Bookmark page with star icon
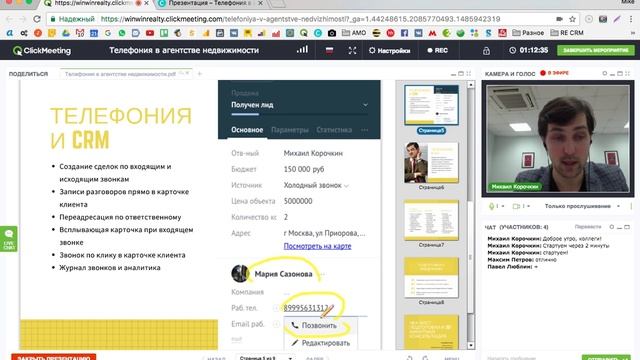Viewport: 640px width, 360px height. 572,19
